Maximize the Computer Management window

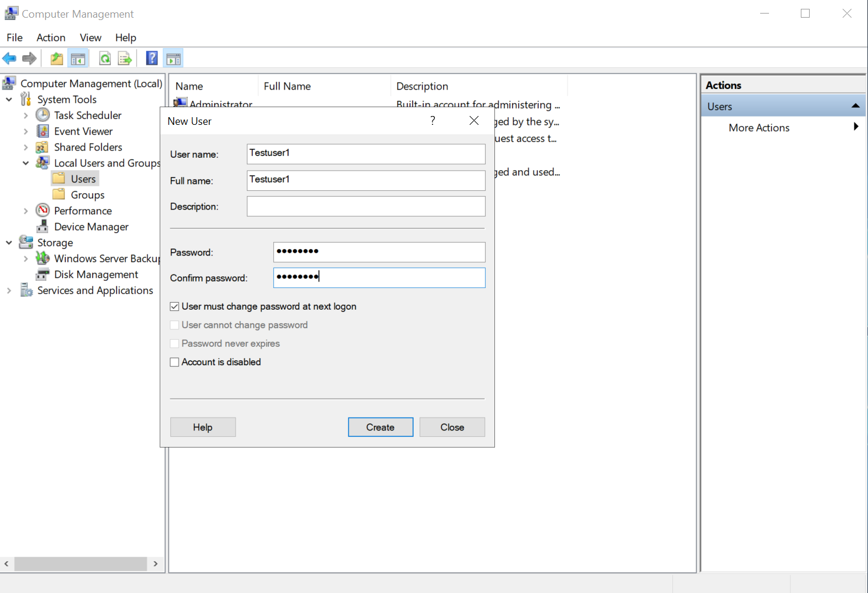coord(806,13)
